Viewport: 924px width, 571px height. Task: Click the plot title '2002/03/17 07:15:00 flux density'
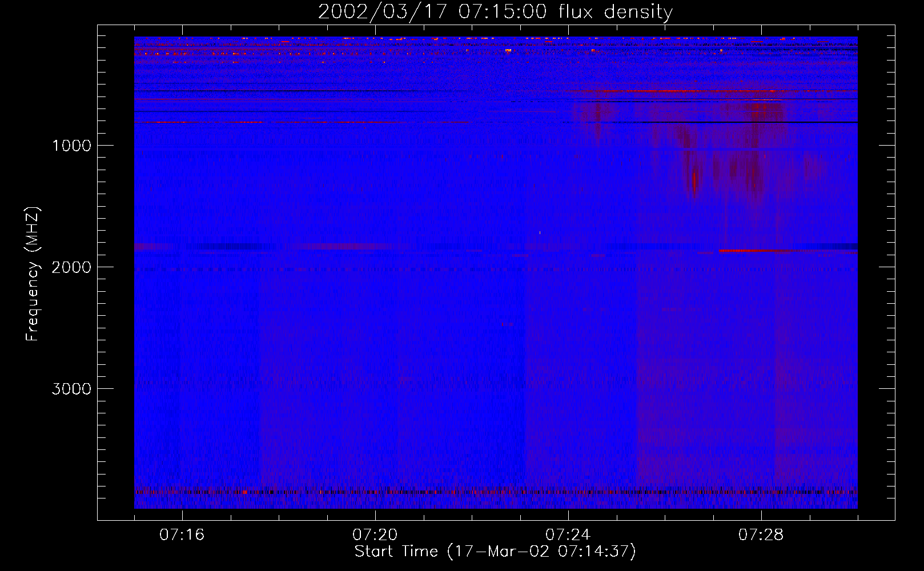[x=495, y=11]
